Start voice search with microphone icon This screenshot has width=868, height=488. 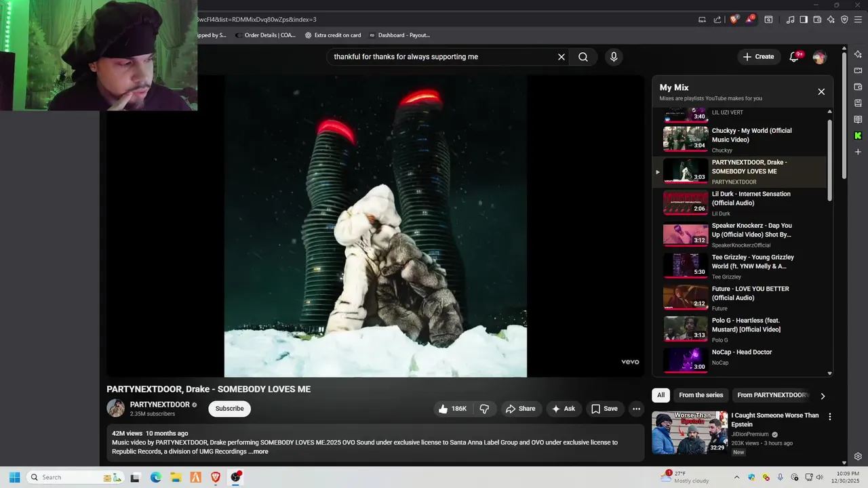[614, 57]
